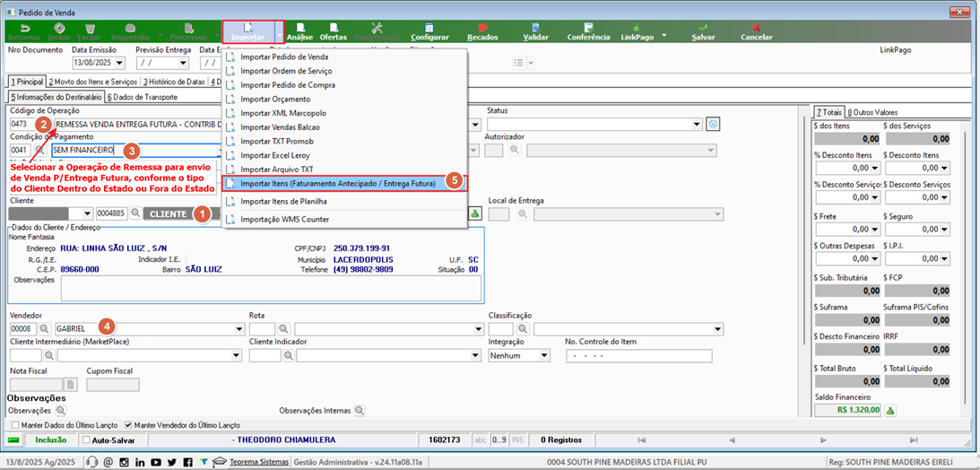Click the Cancelar button
This screenshot has width=980, height=470.
tap(756, 32)
